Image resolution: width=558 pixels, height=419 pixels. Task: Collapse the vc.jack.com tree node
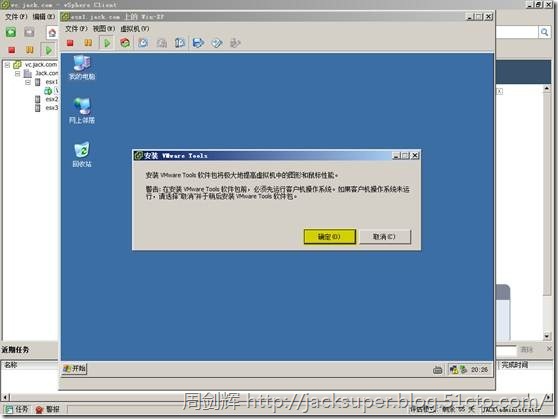[x=7, y=65]
